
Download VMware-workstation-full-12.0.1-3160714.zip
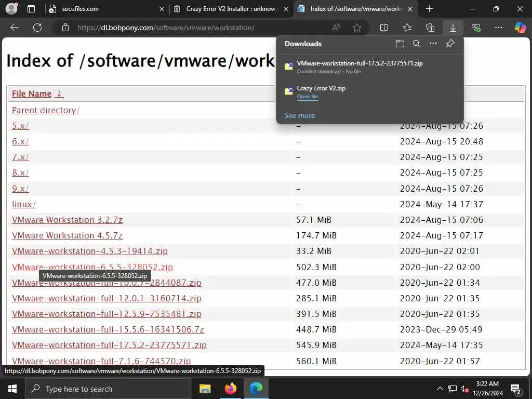[107, 298]
